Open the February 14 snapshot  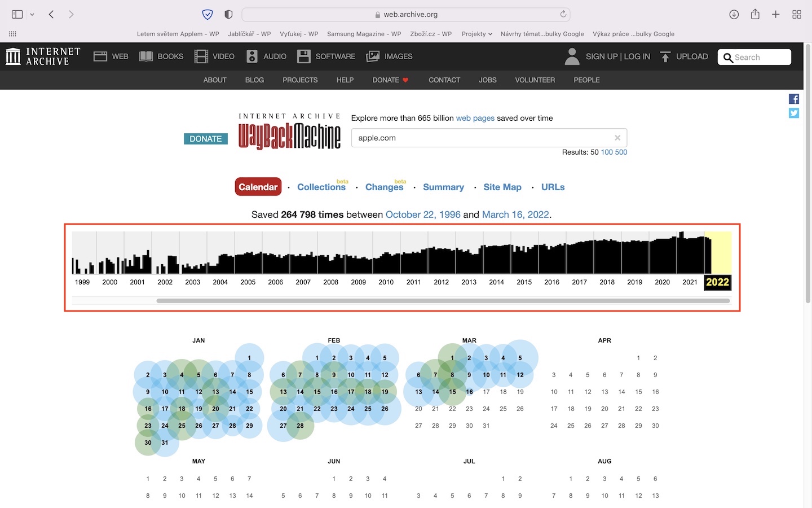click(x=300, y=392)
